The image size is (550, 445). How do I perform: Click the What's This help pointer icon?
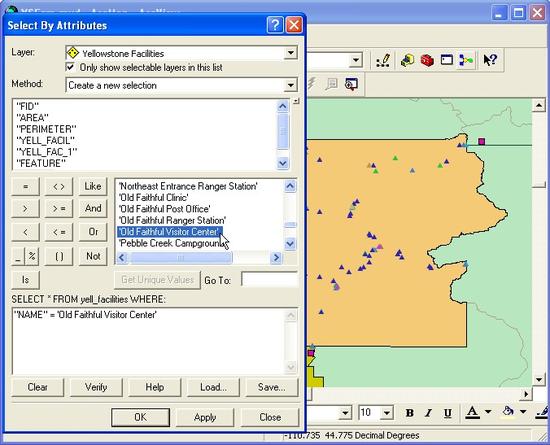coord(490,60)
